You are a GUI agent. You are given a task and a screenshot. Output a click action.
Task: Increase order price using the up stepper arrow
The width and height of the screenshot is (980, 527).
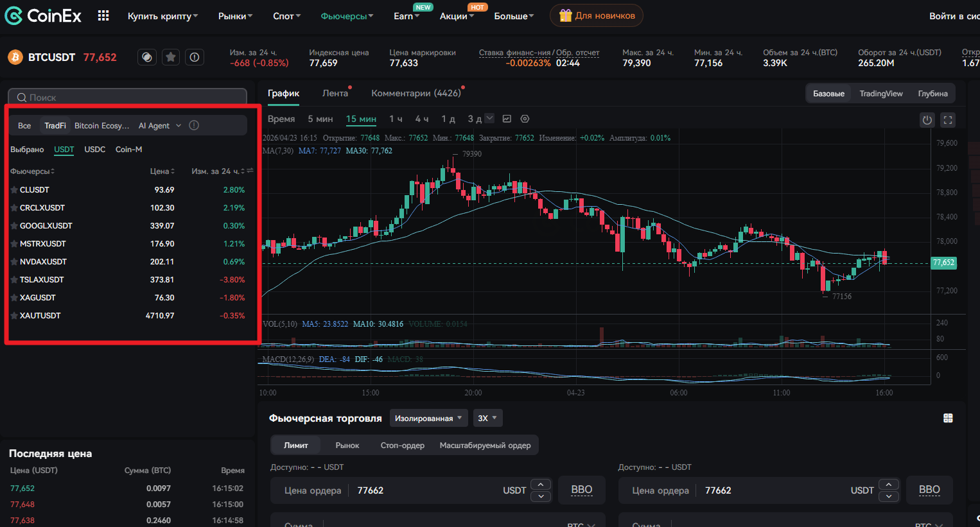tap(540, 484)
